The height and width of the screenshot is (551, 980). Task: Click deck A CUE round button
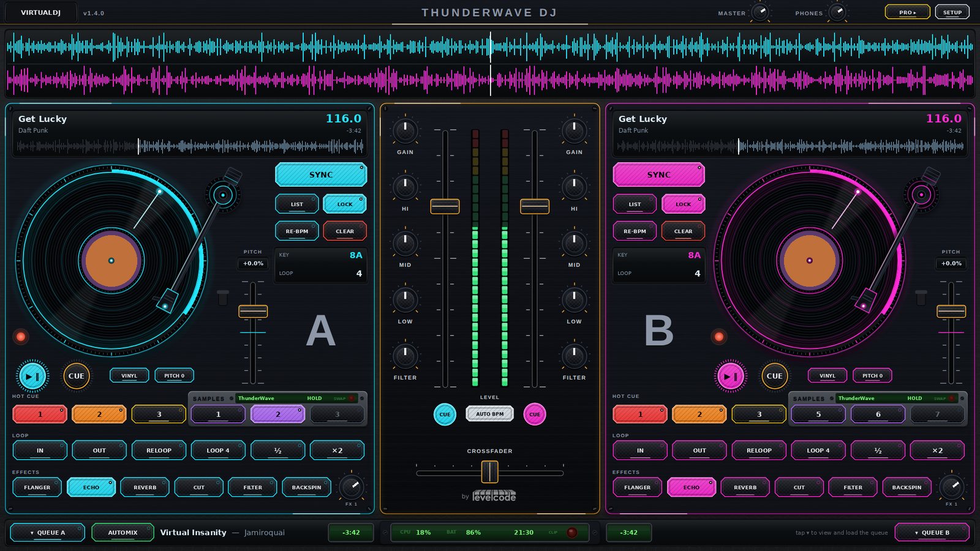click(77, 376)
